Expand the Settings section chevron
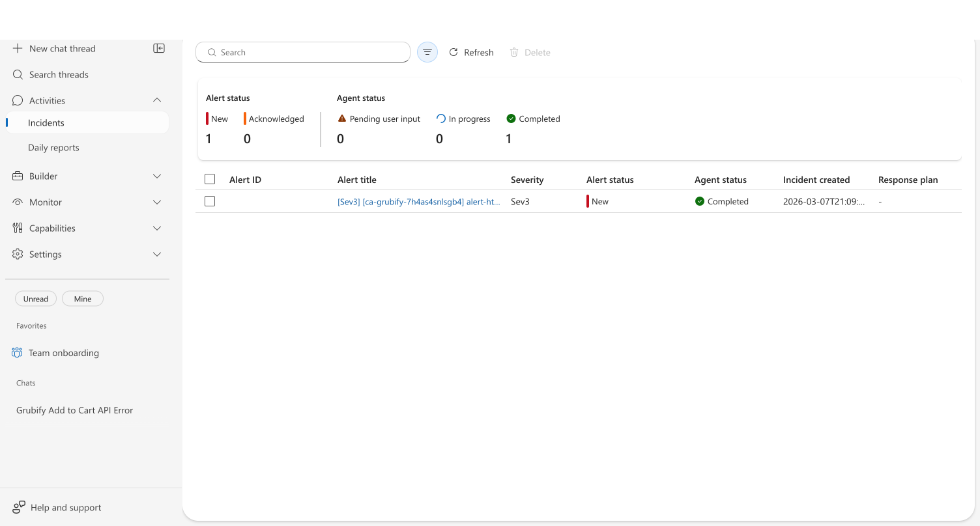Screen dimensions: 980x526 tap(157, 255)
